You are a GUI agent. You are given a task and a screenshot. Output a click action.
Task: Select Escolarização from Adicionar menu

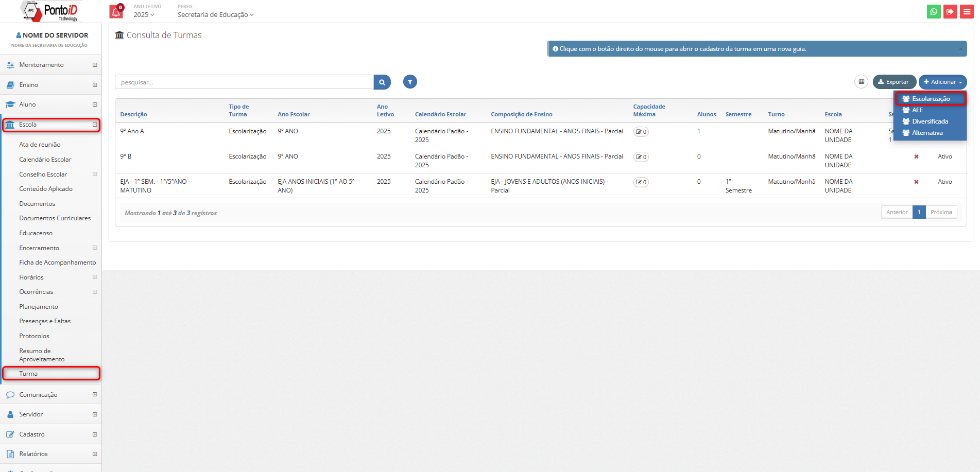930,98
